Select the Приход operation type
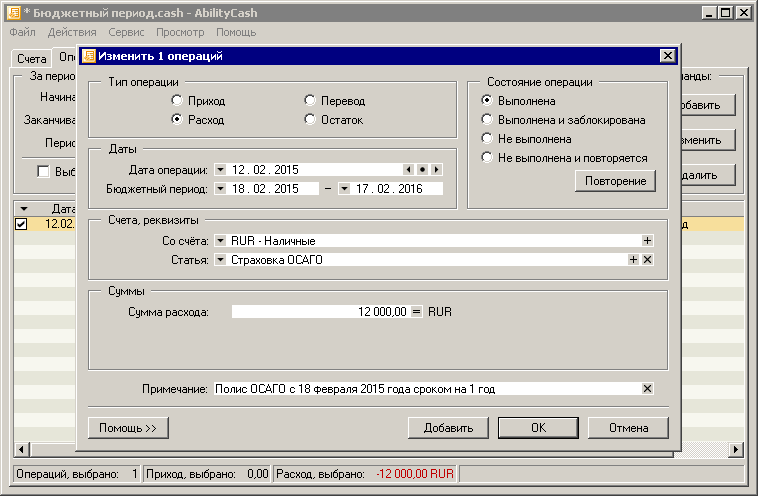The image size is (758, 496). point(177,101)
